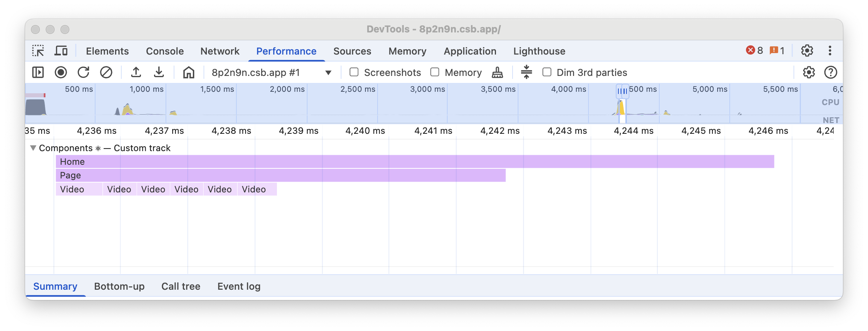Switch to the Network tab

point(220,51)
